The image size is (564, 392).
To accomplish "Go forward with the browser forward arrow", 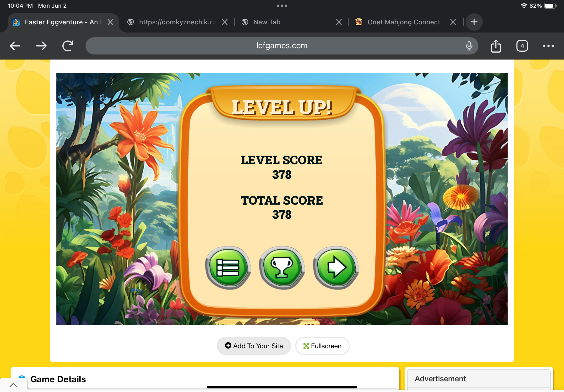I will [x=41, y=46].
